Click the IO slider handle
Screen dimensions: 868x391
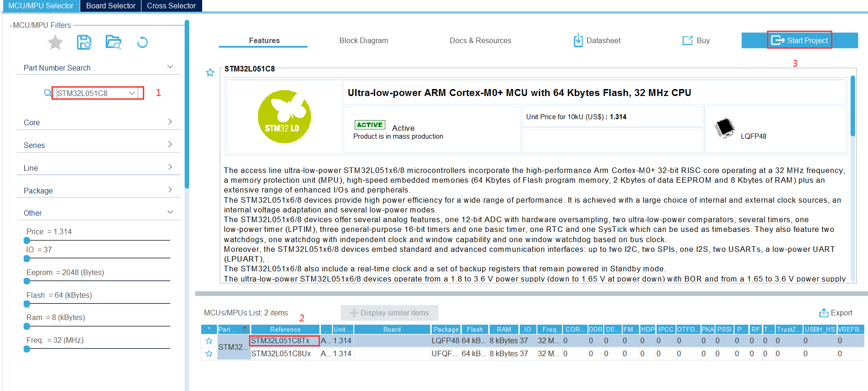tap(27, 258)
